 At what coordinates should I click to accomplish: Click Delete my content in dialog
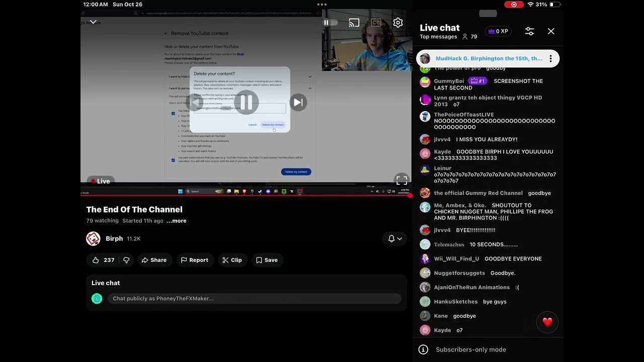tap(273, 125)
